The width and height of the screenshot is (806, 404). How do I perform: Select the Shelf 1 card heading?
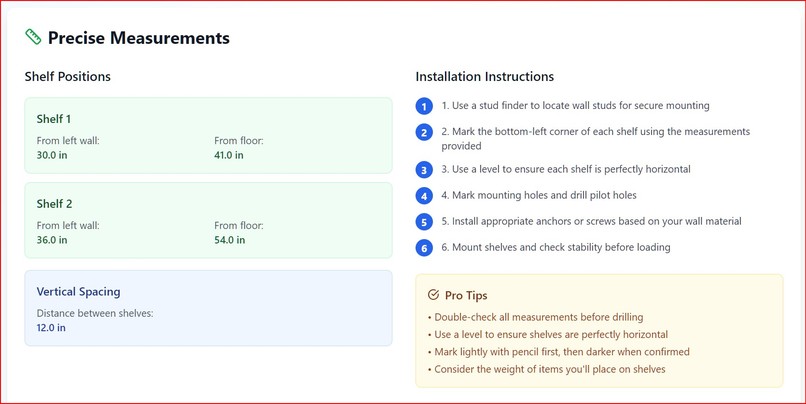(x=54, y=119)
